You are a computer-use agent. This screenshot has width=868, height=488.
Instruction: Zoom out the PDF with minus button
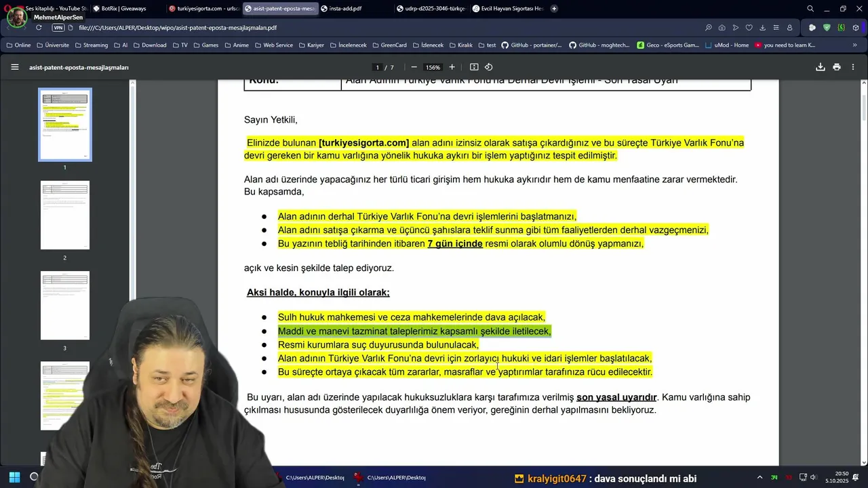pos(414,67)
